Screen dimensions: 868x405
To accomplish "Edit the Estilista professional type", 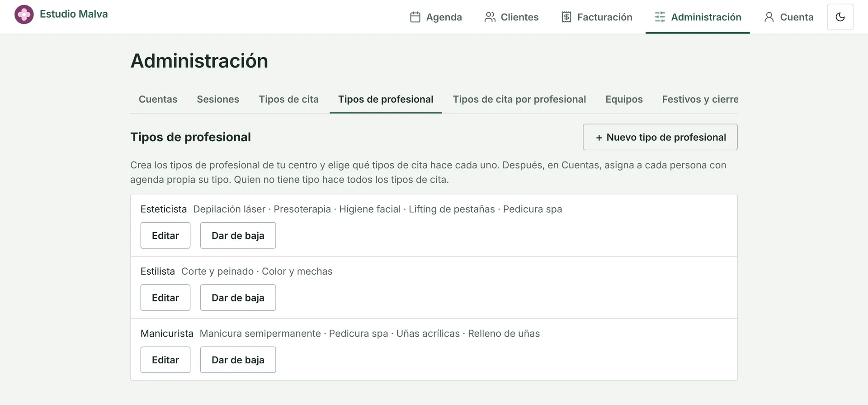I will click(165, 297).
